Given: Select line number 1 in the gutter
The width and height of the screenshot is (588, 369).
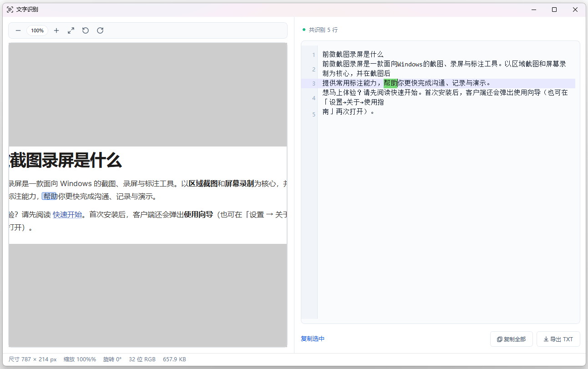Looking at the screenshot, I should click(x=314, y=55).
